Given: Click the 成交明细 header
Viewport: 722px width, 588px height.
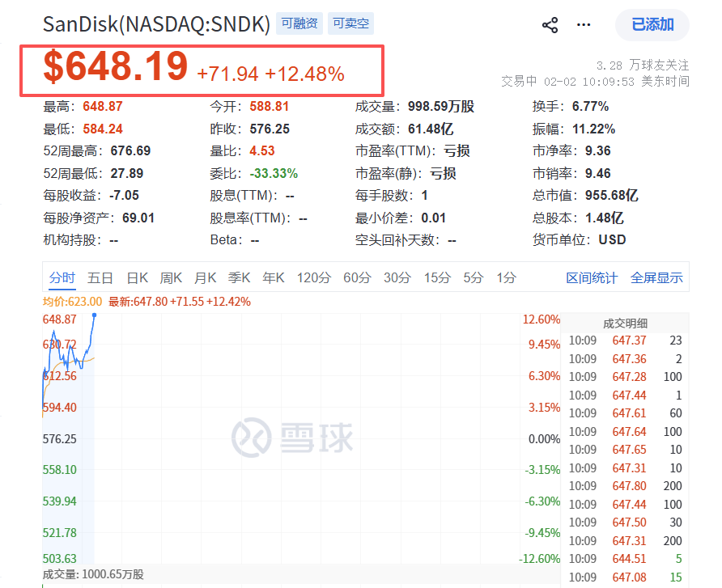Looking at the screenshot, I should (626, 324).
